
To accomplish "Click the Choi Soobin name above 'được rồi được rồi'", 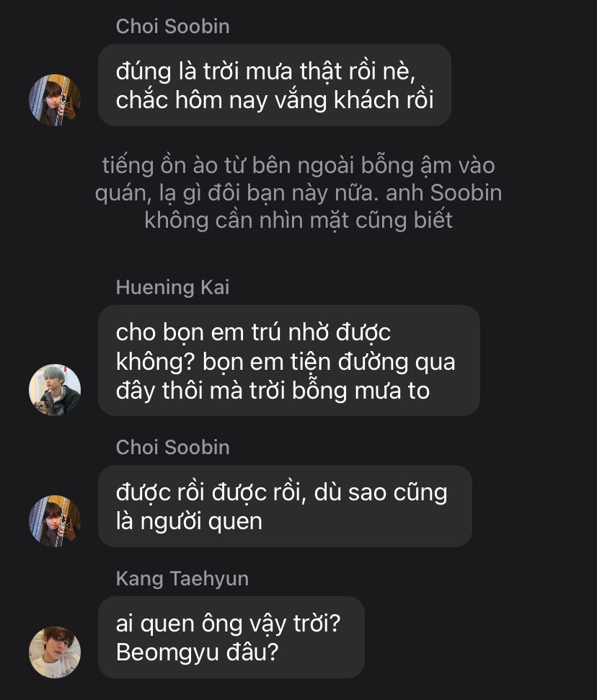I will (172, 447).
